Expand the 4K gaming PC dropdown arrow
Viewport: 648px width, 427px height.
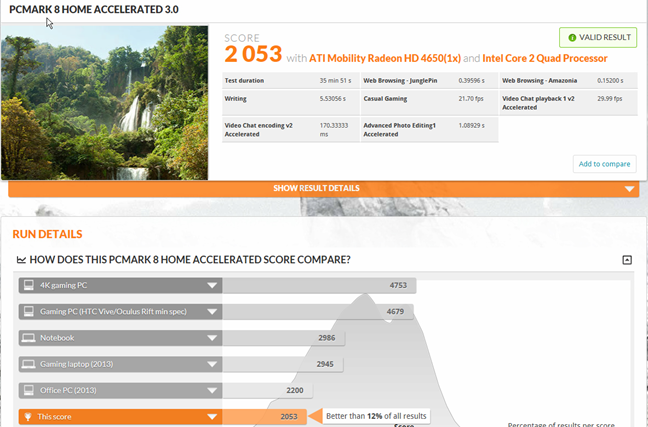click(212, 286)
